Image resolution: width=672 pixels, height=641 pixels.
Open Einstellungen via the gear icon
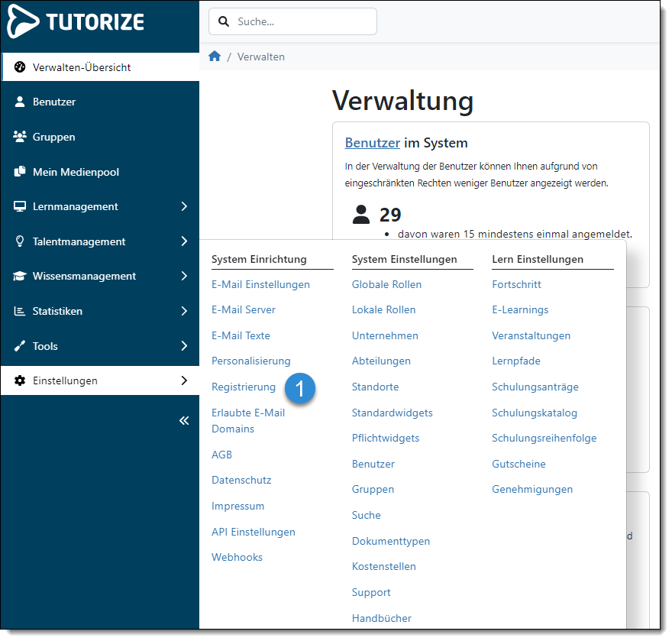[x=18, y=380]
